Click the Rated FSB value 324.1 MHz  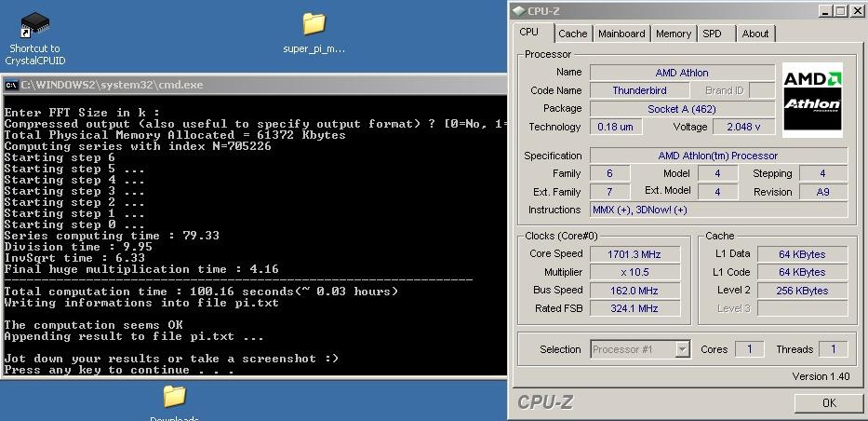[x=634, y=308]
